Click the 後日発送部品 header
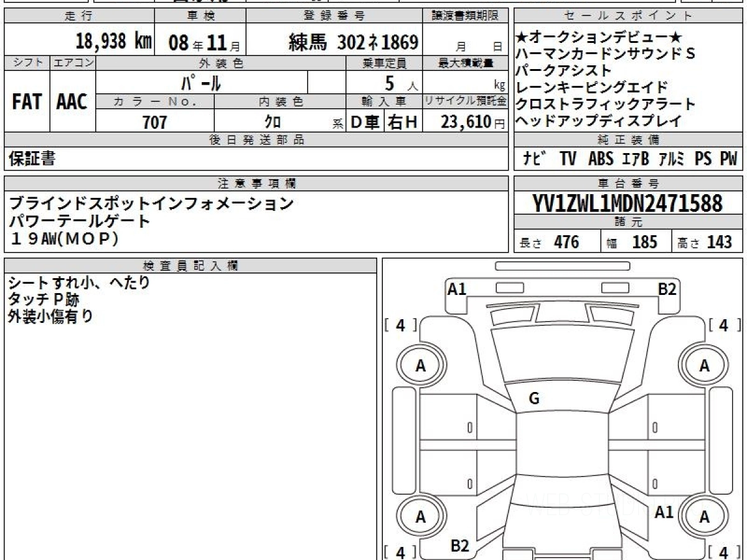747x560 pixels. (x=256, y=140)
